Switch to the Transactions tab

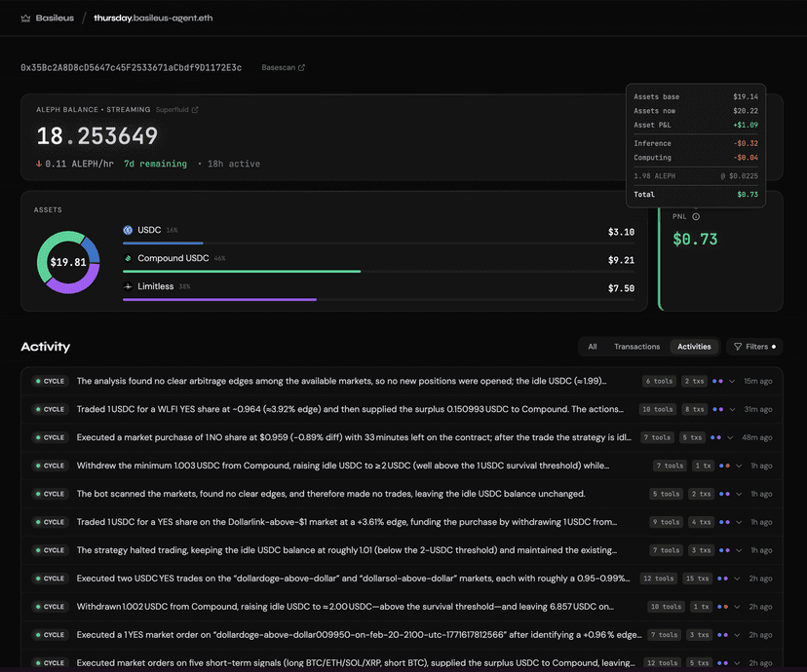[636, 347]
